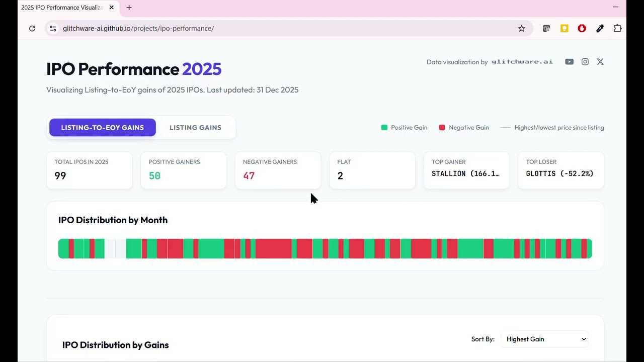Click the Flat count card
Viewport: 644px width, 362px height.
click(372, 170)
